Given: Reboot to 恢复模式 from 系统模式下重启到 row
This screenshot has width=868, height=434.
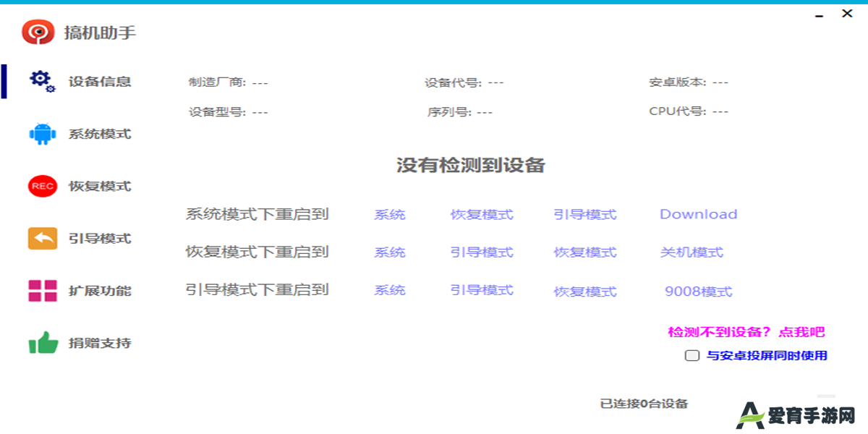Looking at the screenshot, I should (482, 215).
